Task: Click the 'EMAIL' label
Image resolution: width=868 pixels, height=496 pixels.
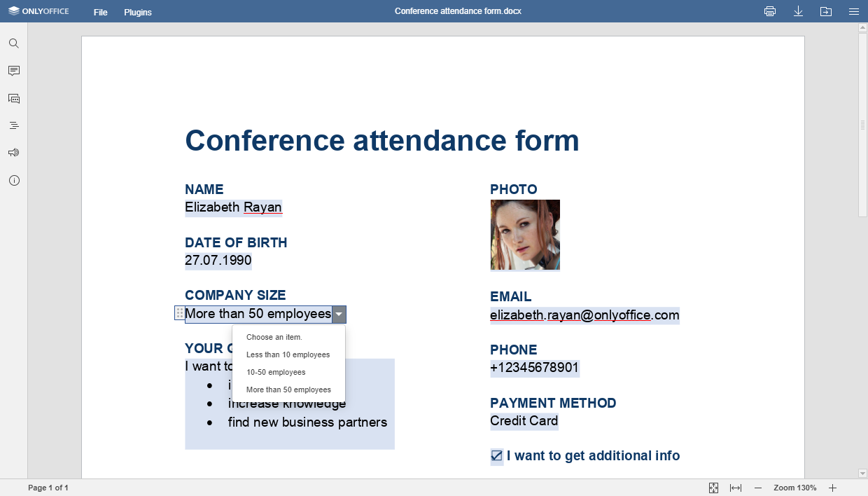Action: (x=511, y=297)
